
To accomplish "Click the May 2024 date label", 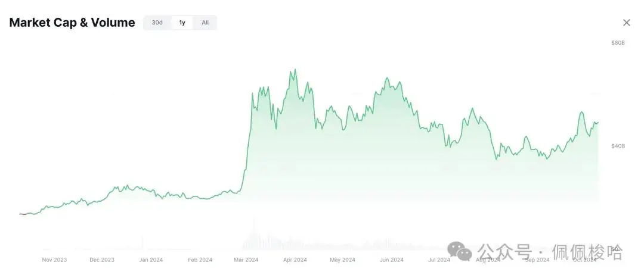I will click(342, 260).
